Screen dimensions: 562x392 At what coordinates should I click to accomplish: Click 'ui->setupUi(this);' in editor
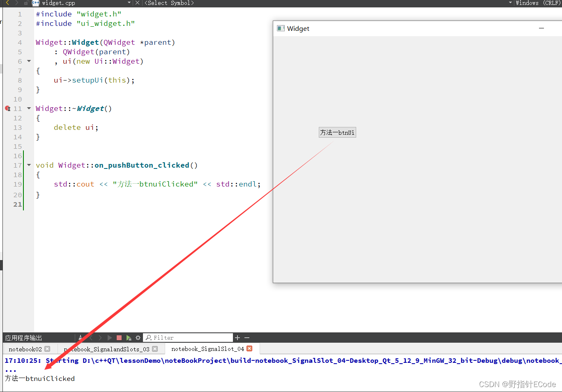pyautogui.click(x=94, y=80)
